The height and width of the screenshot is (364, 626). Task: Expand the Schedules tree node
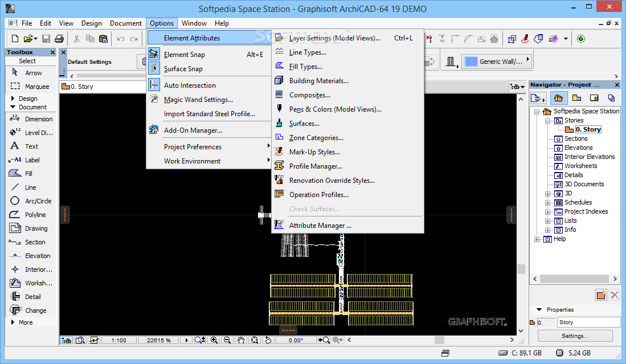click(x=548, y=203)
